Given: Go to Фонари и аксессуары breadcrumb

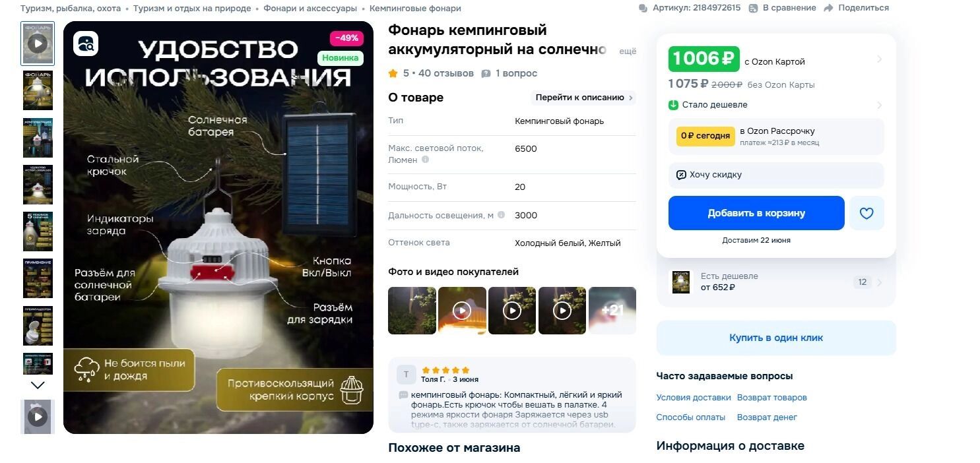Looking at the screenshot, I should click(310, 9).
